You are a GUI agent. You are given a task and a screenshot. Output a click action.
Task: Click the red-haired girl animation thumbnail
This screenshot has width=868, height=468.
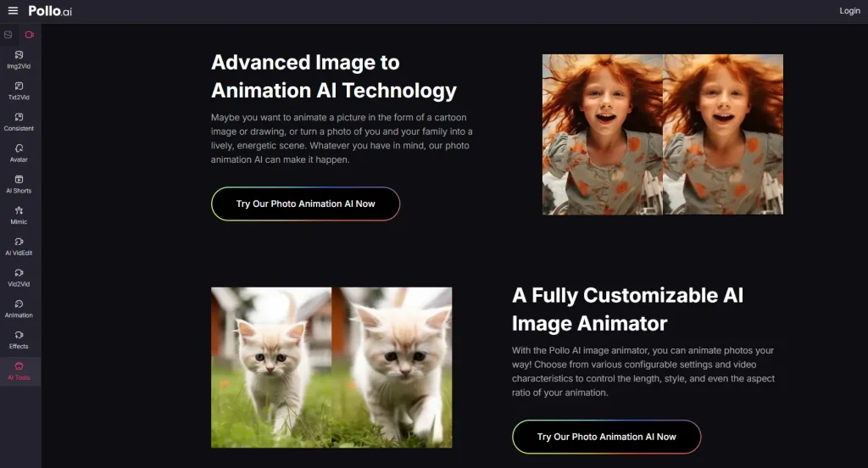point(663,134)
